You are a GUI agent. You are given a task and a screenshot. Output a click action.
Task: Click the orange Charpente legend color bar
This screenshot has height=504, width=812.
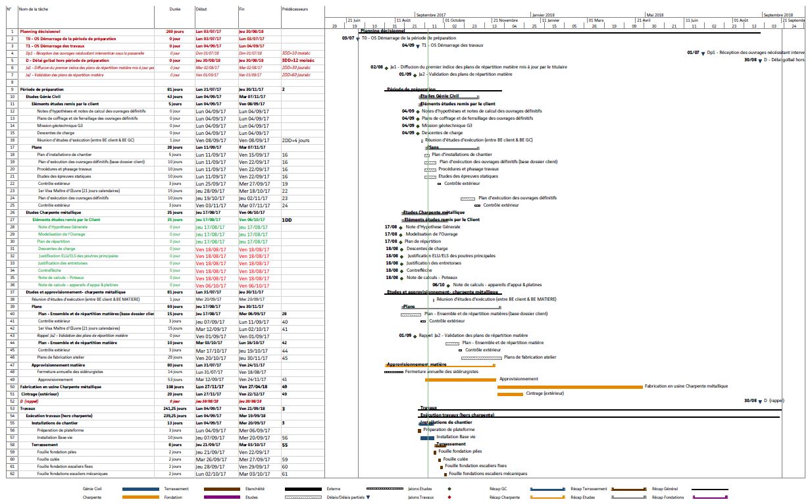point(140,497)
